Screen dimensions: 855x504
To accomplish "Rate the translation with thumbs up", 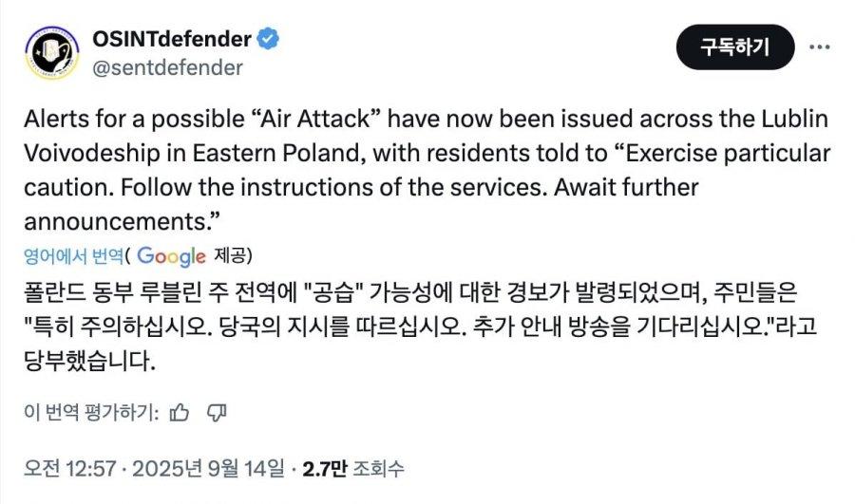I will [x=179, y=412].
